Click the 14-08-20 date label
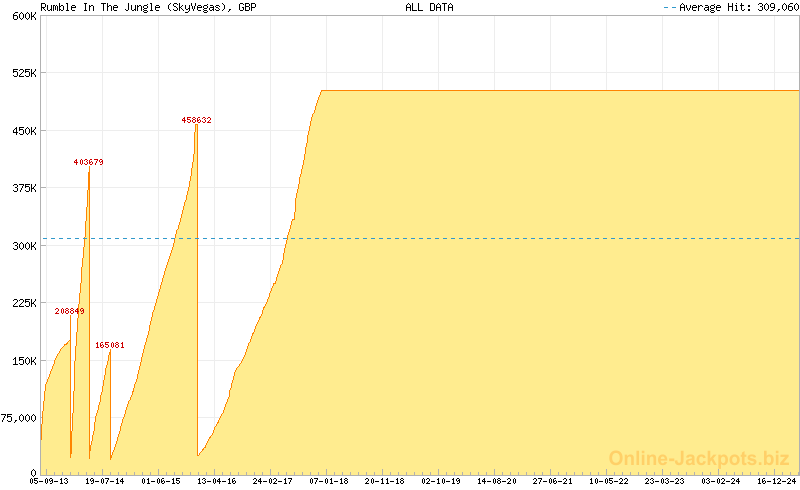 [496, 481]
